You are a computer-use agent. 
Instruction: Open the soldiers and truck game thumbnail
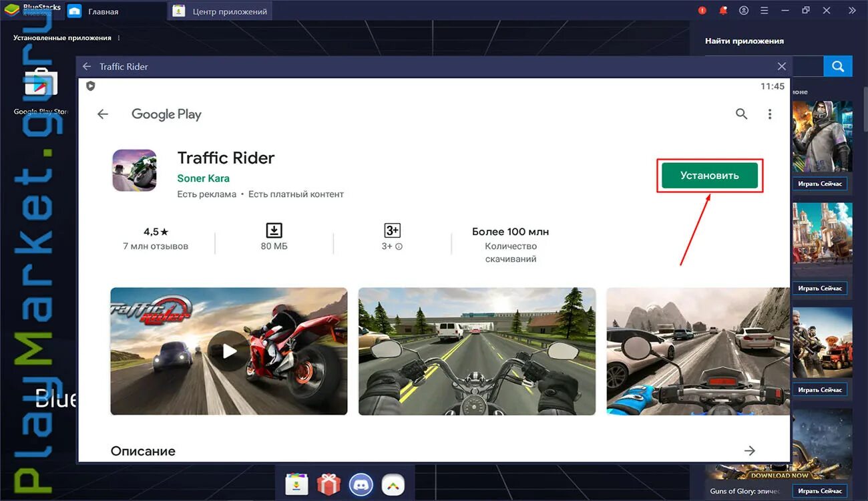[x=822, y=343]
